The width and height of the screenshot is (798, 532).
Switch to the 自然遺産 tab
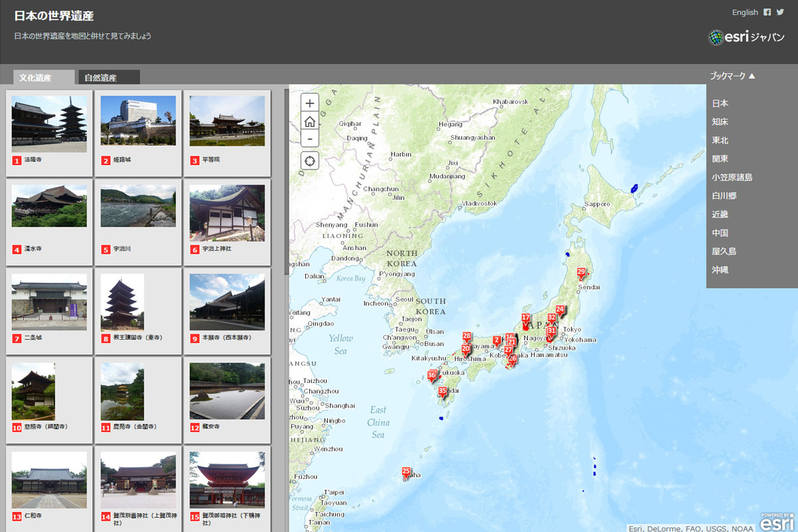(108, 77)
